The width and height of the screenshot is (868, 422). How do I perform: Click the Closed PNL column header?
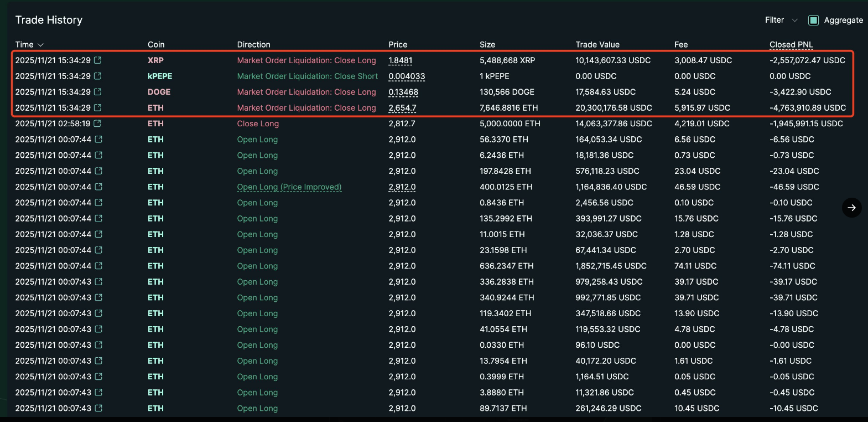(791, 44)
